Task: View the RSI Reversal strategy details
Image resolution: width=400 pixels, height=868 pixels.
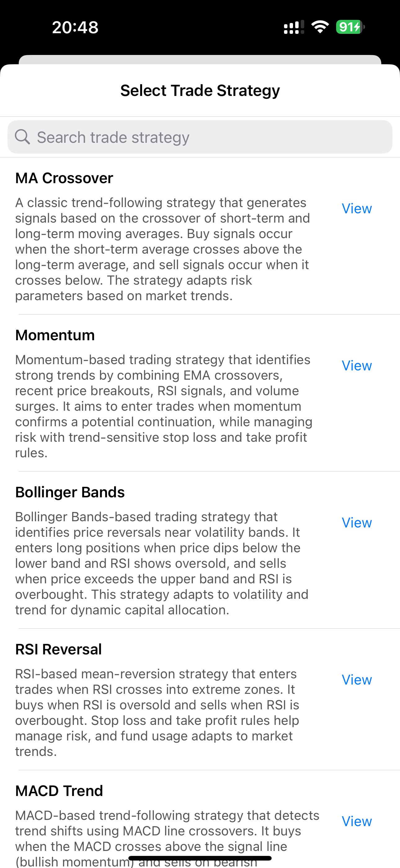Action: coord(357,680)
